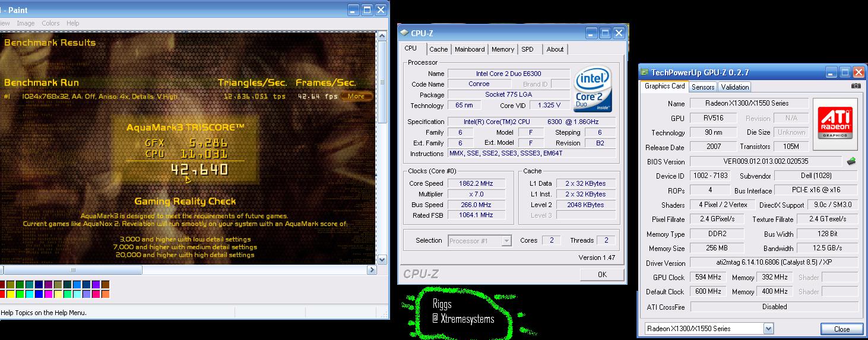Select the Graphics Card tab in GPU-Z
868x340 pixels.
665,86
